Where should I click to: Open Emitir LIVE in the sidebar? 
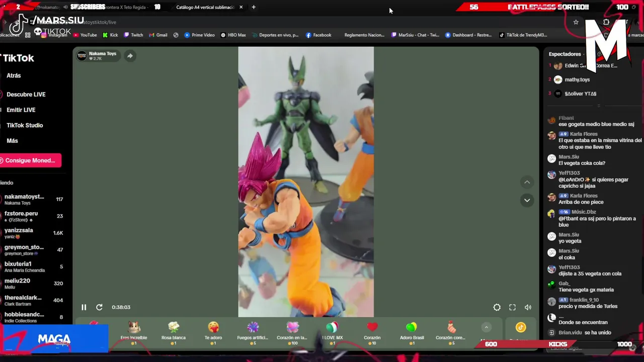21,110
